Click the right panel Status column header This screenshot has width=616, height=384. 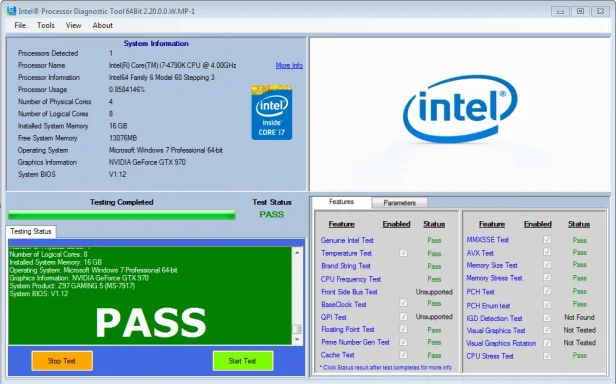(x=579, y=224)
